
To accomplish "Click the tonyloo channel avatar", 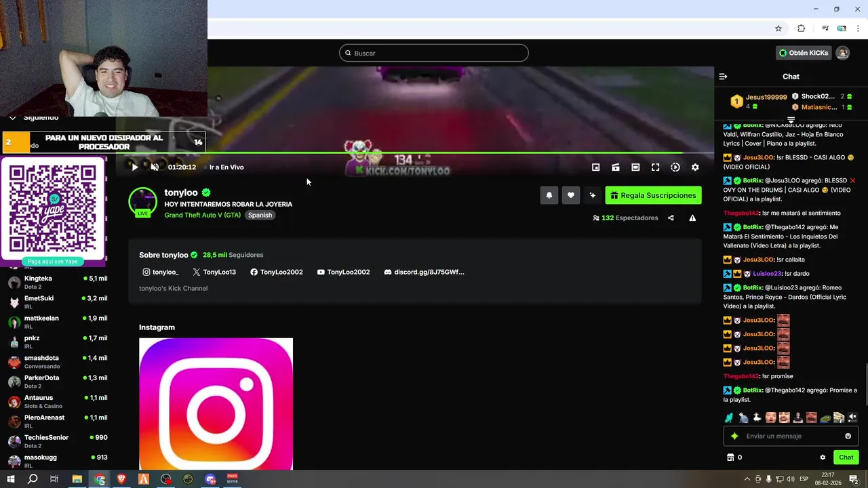I will pyautogui.click(x=142, y=202).
